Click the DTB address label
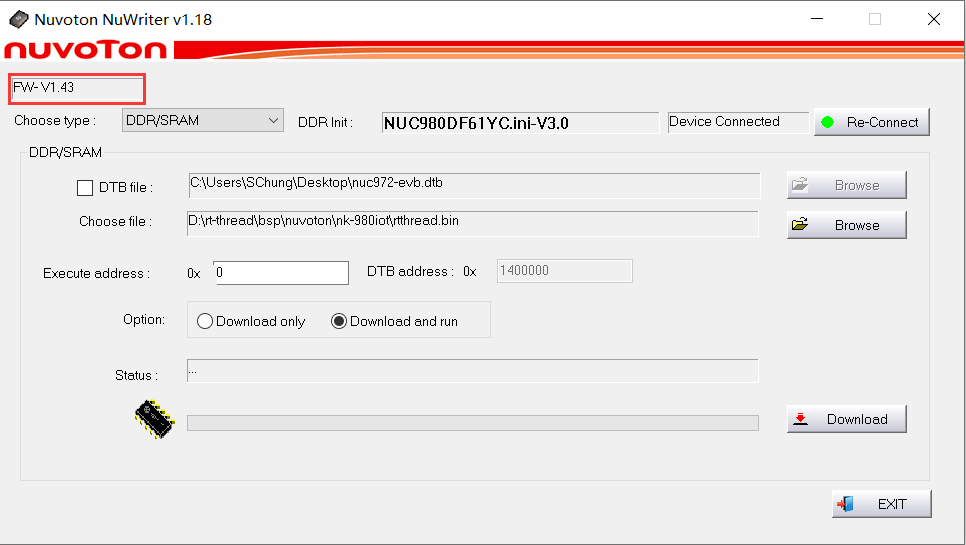 coord(410,272)
